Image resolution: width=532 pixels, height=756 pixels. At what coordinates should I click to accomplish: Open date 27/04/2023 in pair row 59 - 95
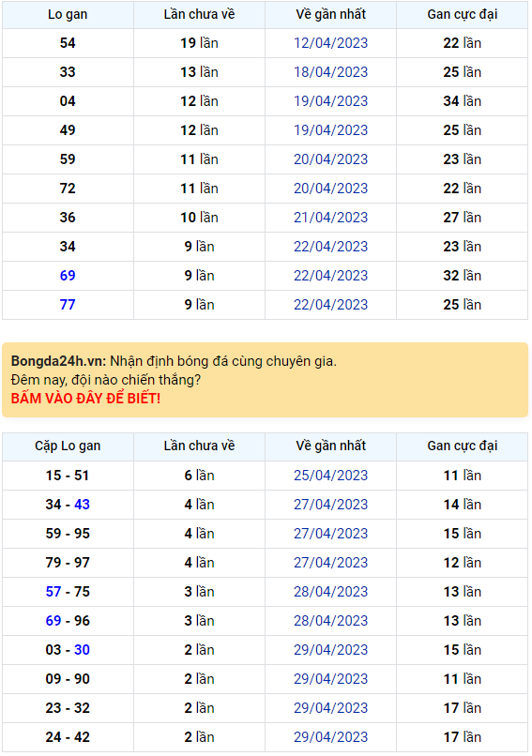[331, 534]
